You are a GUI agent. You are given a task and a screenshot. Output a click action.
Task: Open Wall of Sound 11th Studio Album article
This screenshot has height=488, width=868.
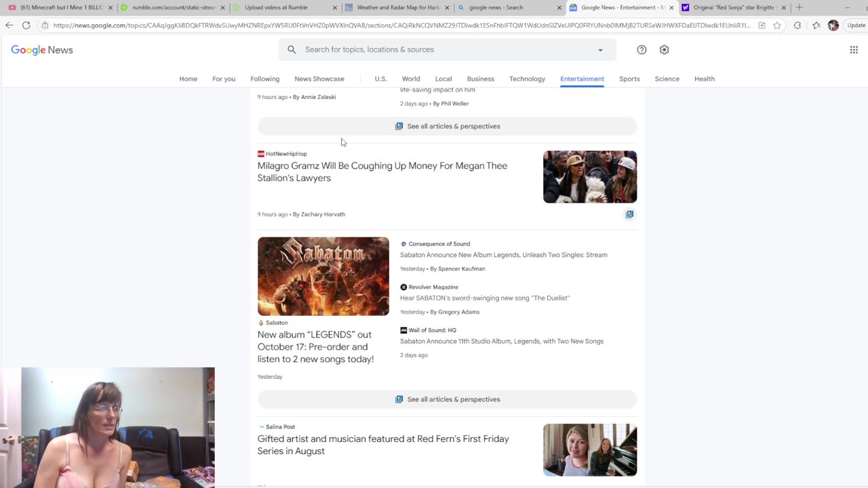click(502, 342)
